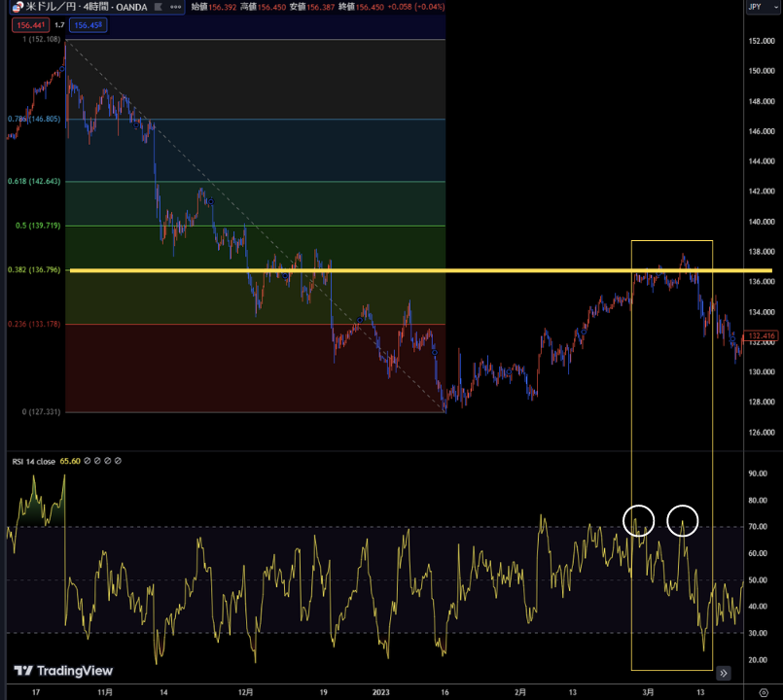Screen dimensions: 783x700
Task: Click the red 132.416 price label on axis
Action: click(x=761, y=337)
